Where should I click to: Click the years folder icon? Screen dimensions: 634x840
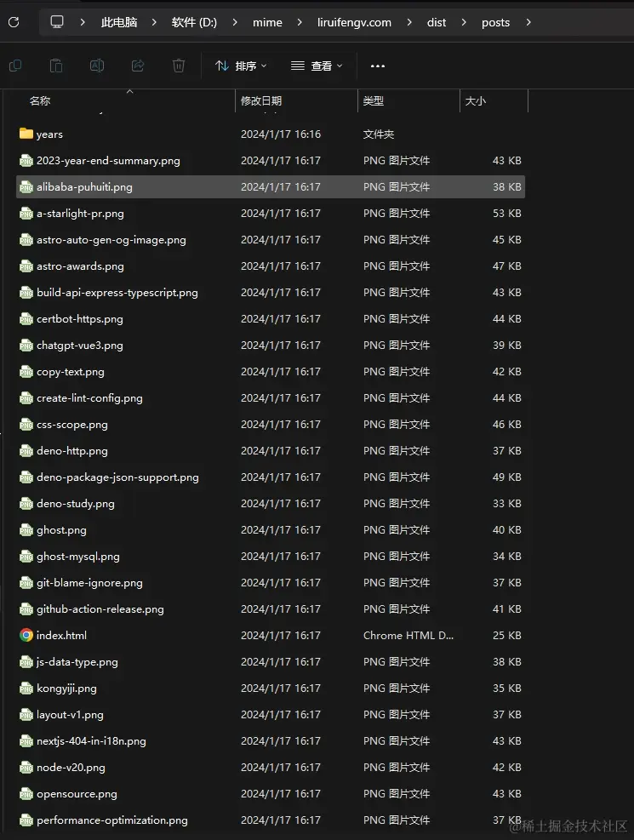pyautogui.click(x=26, y=134)
